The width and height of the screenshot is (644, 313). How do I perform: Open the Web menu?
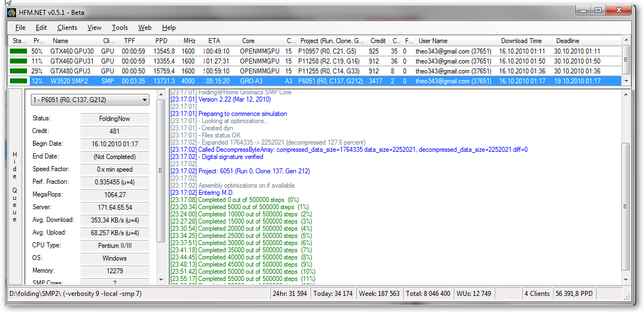click(x=145, y=28)
